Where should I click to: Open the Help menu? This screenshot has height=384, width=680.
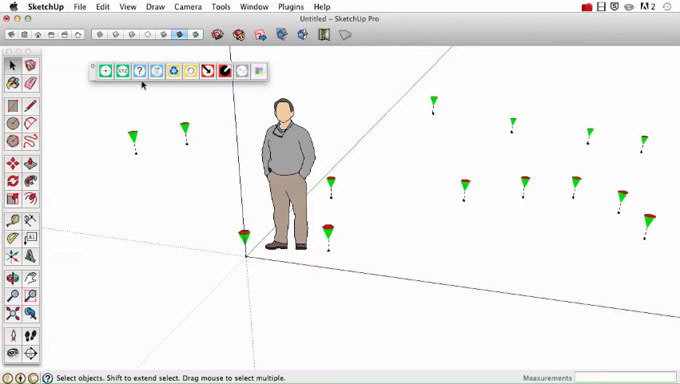[322, 7]
